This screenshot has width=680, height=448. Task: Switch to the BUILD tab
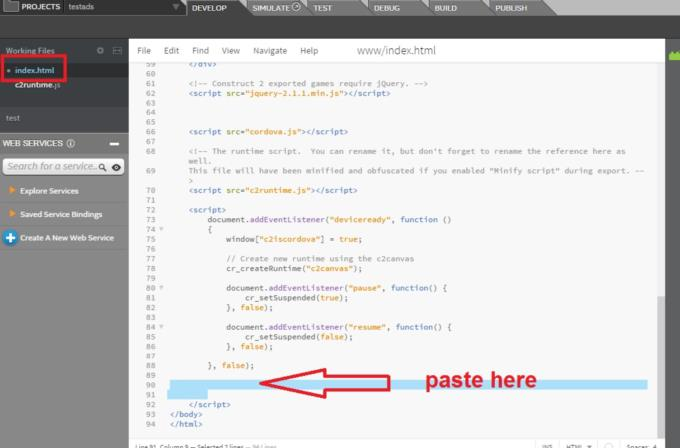pyautogui.click(x=445, y=8)
